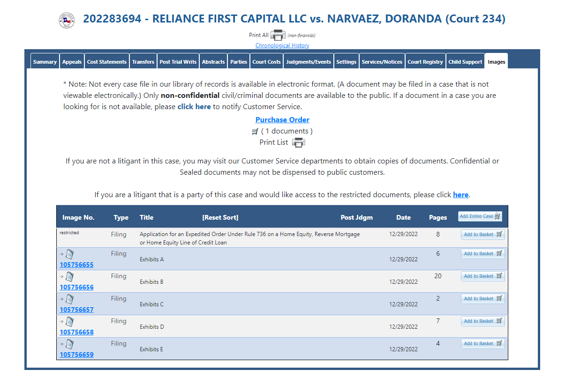
Task: Click the [Reset Sort] header link
Action: pos(220,217)
